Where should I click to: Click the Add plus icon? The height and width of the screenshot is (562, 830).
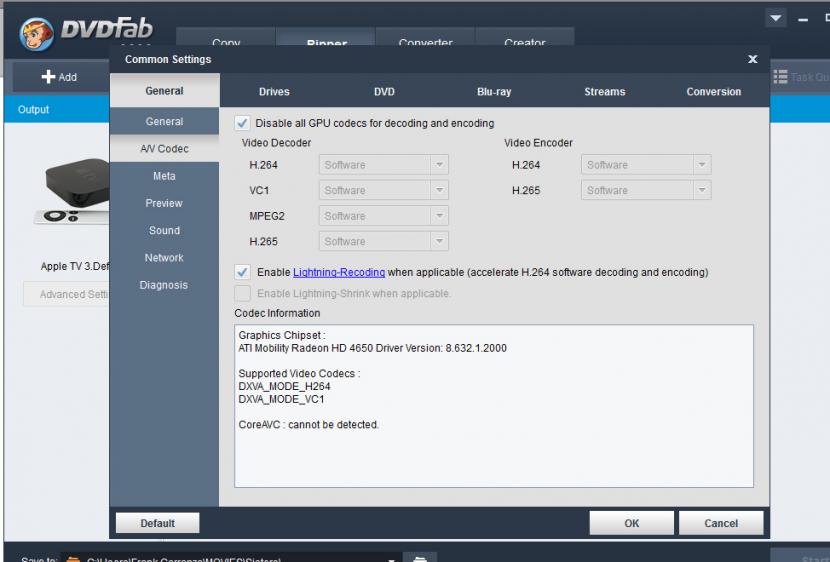coord(47,77)
